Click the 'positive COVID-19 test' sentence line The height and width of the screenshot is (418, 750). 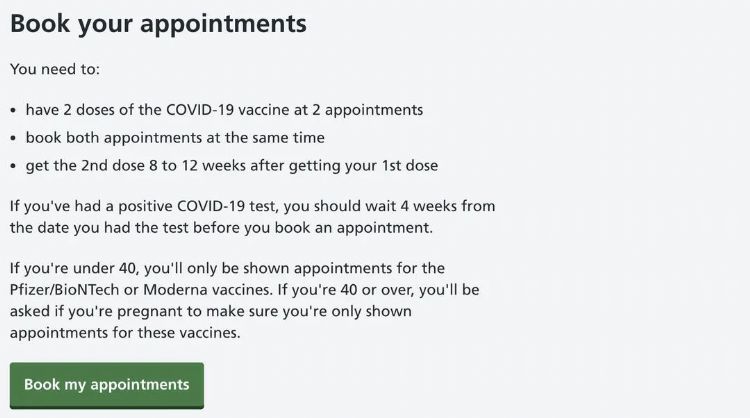(x=252, y=206)
